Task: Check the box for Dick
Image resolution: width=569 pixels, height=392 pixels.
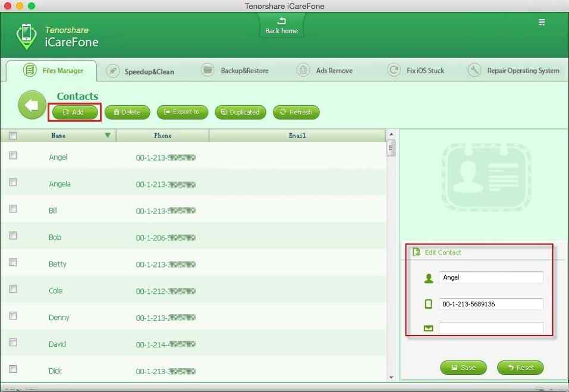Action: [13, 369]
